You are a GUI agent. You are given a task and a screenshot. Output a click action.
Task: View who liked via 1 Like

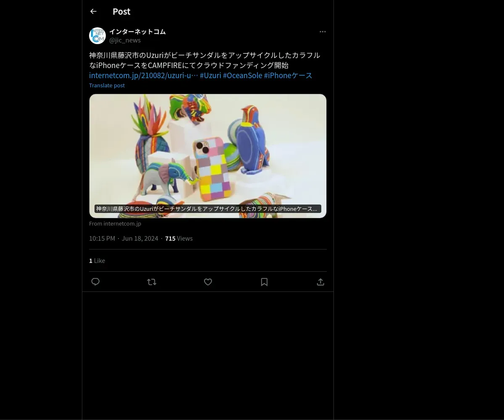97,261
